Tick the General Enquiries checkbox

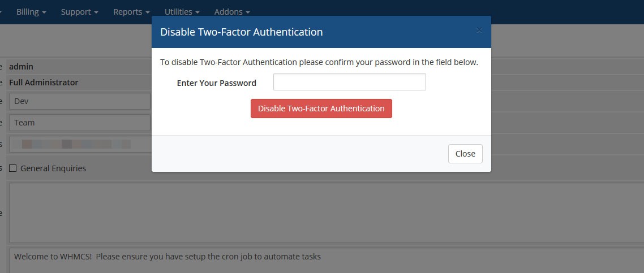point(13,168)
